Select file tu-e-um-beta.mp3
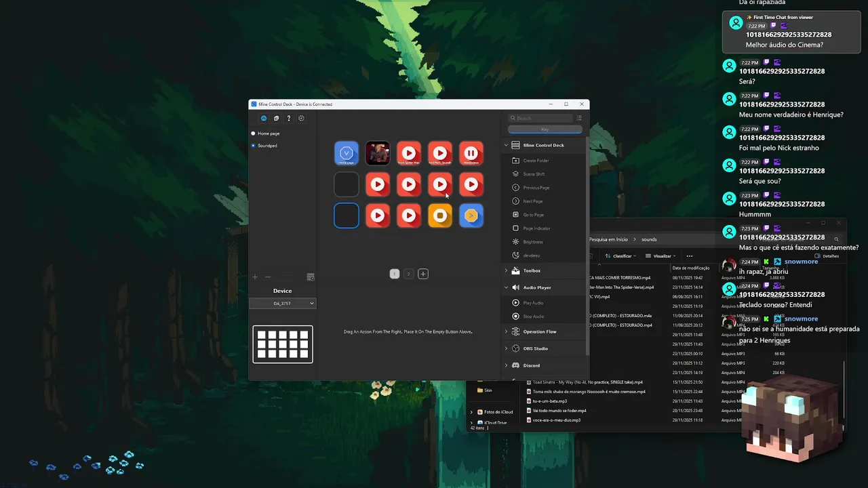This screenshot has height=488, width=868. pos(548,401)
